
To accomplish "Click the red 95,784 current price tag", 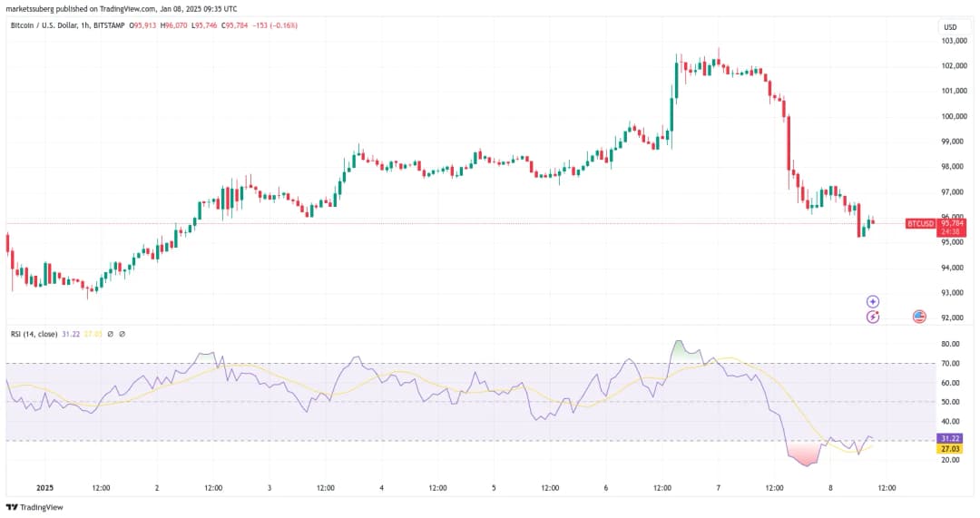I will (952, 223).
